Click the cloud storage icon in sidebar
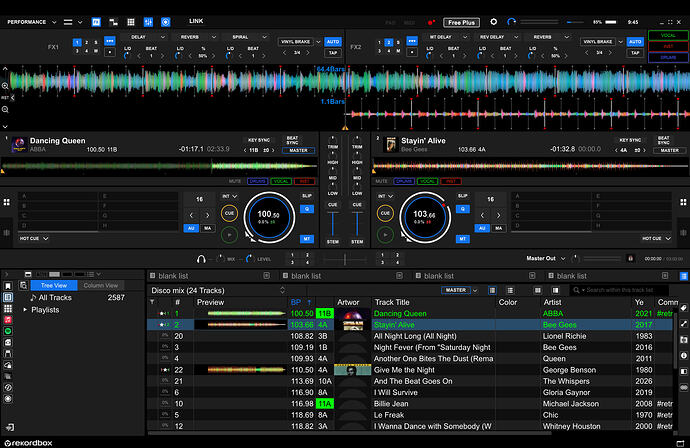 pyautogui.click(x=8, y=365)
